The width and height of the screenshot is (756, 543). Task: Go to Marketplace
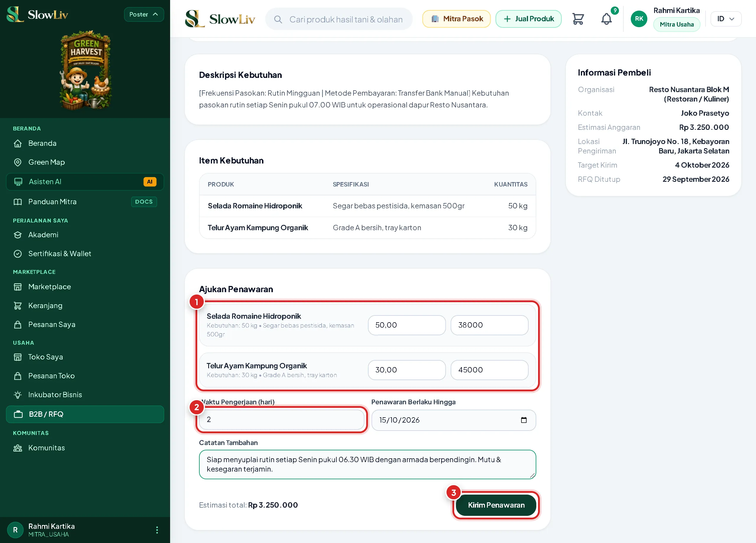tap(85, 287)
